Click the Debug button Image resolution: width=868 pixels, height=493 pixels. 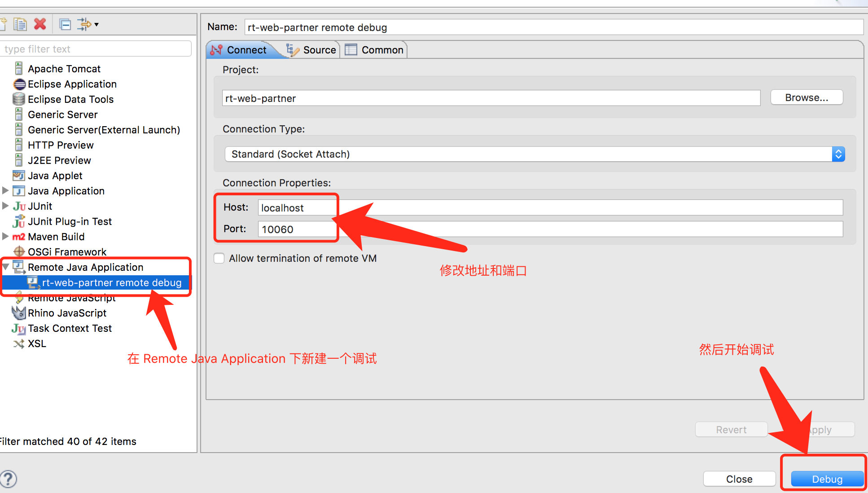(827, 479)
